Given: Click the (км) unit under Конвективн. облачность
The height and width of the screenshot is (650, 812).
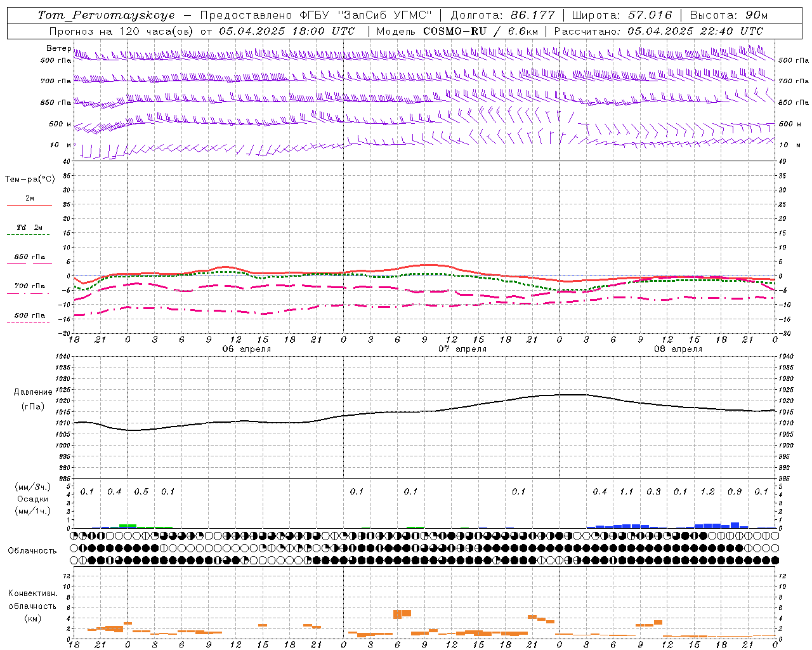Looking at the screenshot, I should tap(32, 618).
